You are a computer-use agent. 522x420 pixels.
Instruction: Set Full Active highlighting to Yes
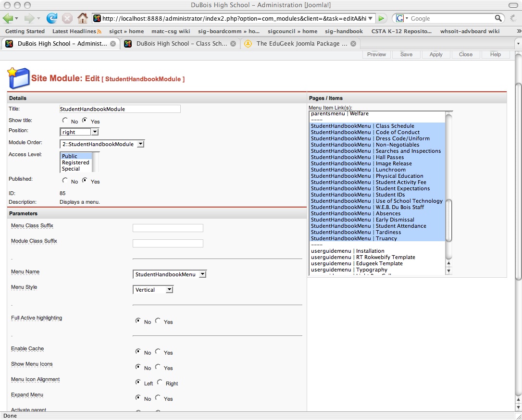pos(158,321)
